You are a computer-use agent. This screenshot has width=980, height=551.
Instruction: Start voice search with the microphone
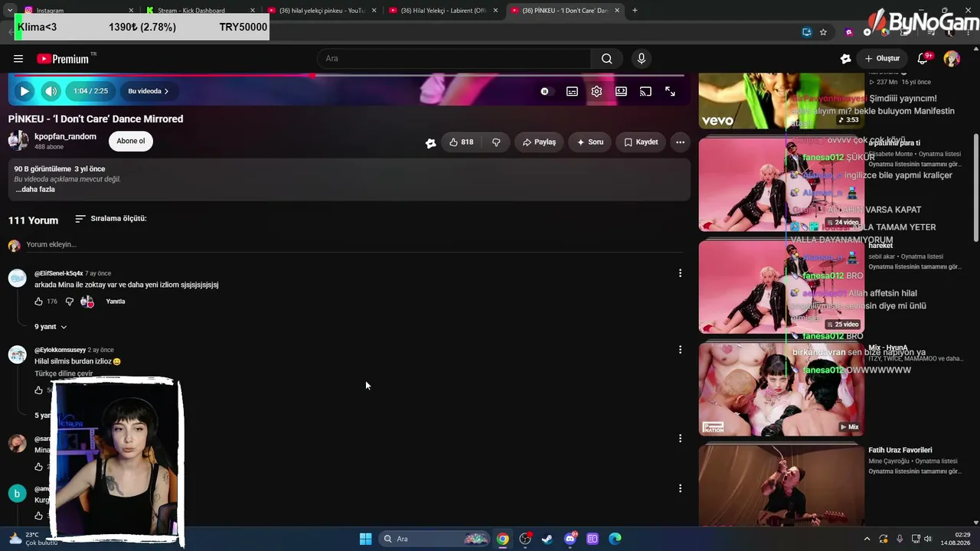click(x=642, y=59)
